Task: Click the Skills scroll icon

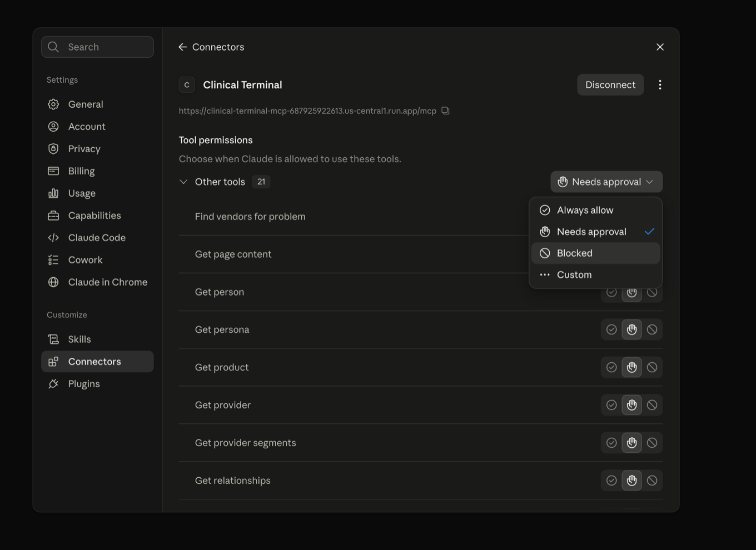Action: tap(53, 339)
